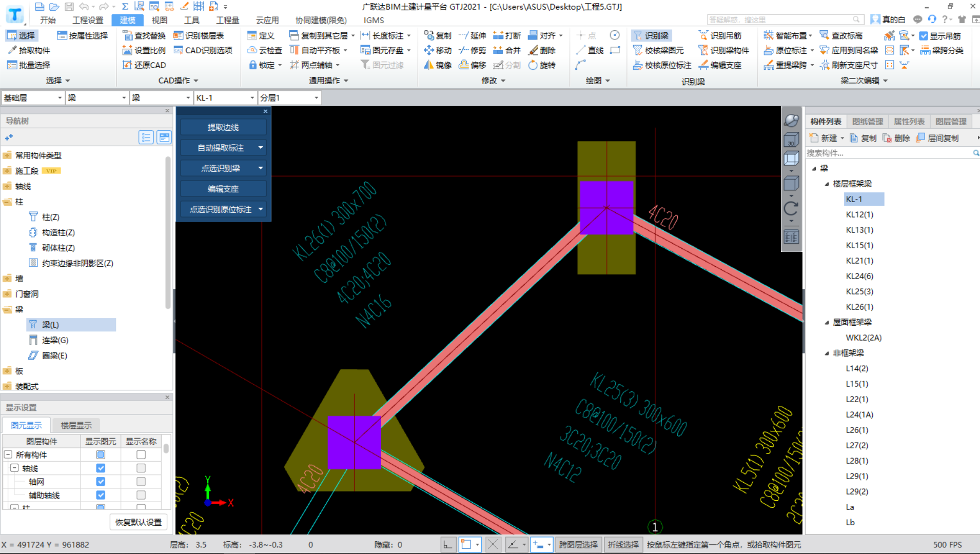The image size is (980, 554).
Task: Open the 基础层 floor dropdown
Action: point(33,97)
